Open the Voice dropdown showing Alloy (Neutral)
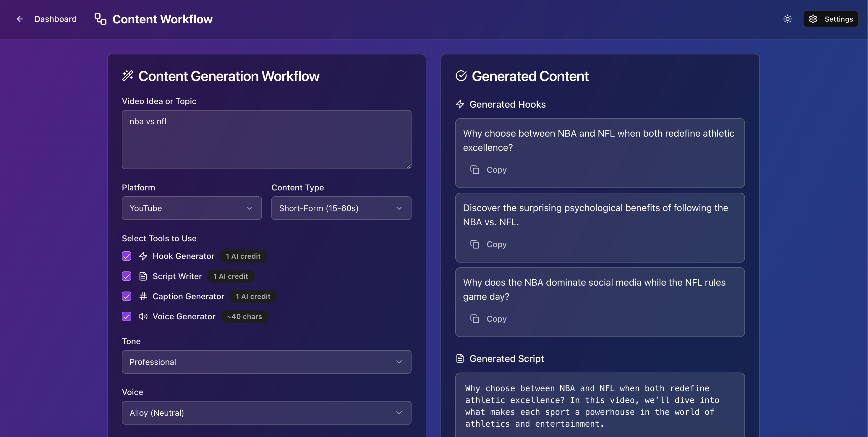 point(266,413)
